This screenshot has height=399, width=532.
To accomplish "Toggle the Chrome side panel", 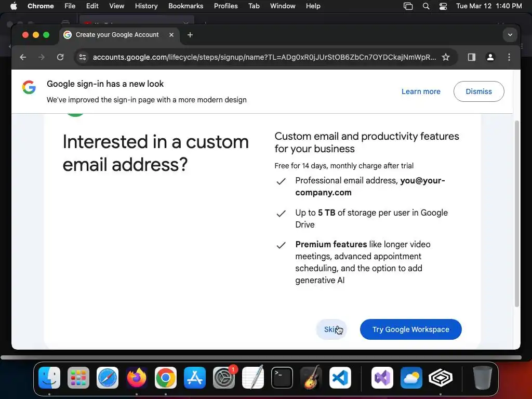I will pos(471,57).
